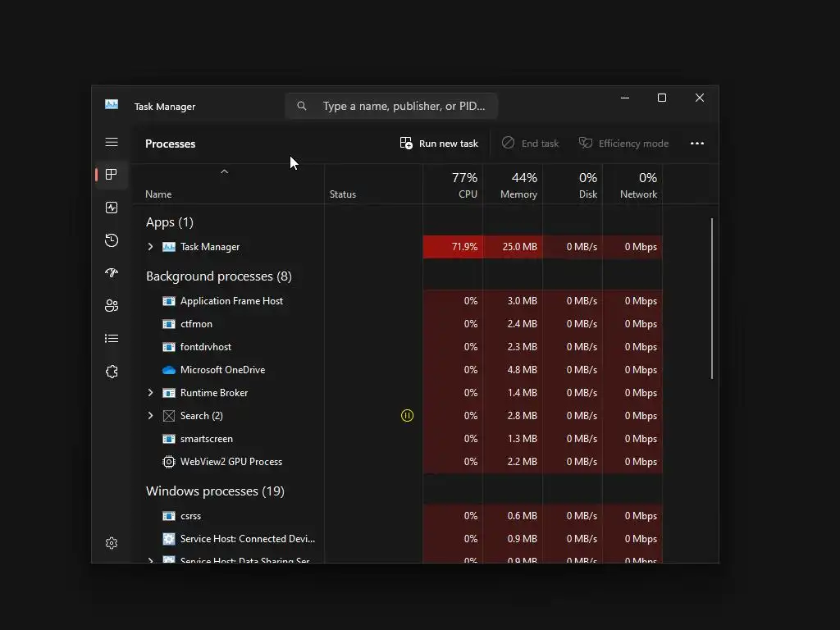Open the Details list sidebar icon
Image resolution: width=840 pixels, height=630 pixels.
coord(112,339)
